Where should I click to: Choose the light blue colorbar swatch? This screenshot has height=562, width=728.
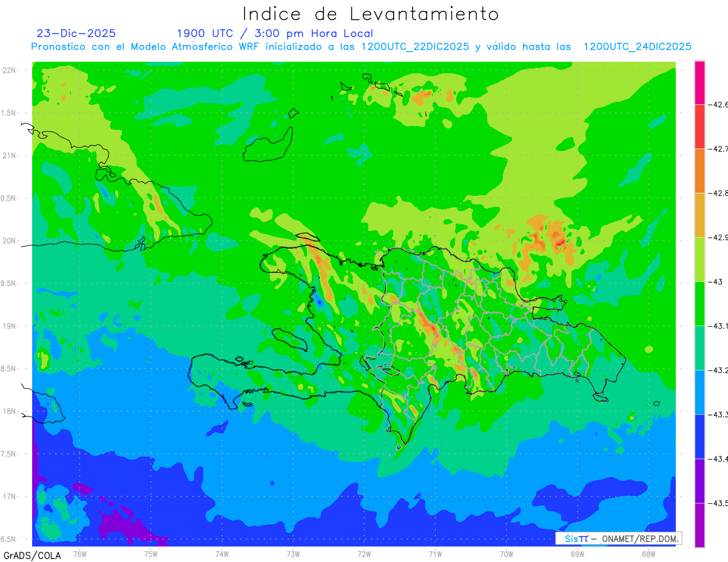[699, 392]
